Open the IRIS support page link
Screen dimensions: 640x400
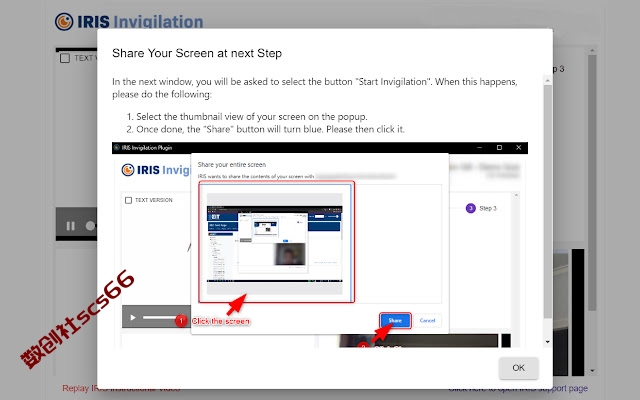coord(518,388)
